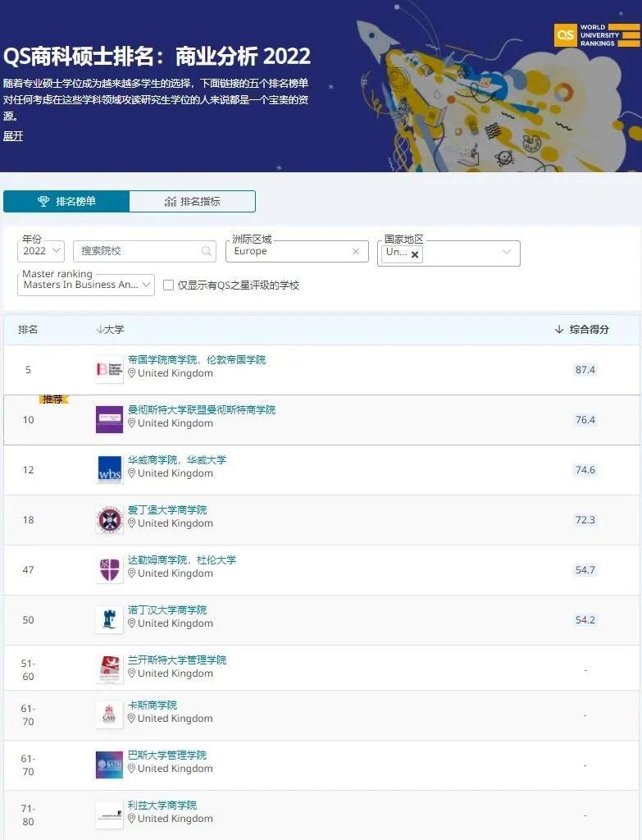Click location pin icon in 华威商学院 row
This screenshot has width=642, height=840.
tap(132, 473)
